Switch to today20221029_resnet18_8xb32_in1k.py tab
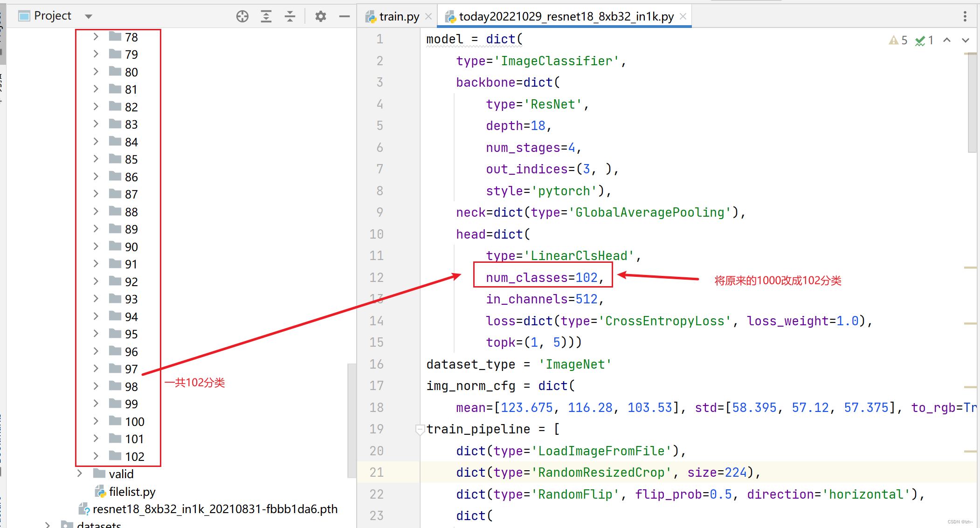This screenshot has width=980, height=528. tap(566, 16)
